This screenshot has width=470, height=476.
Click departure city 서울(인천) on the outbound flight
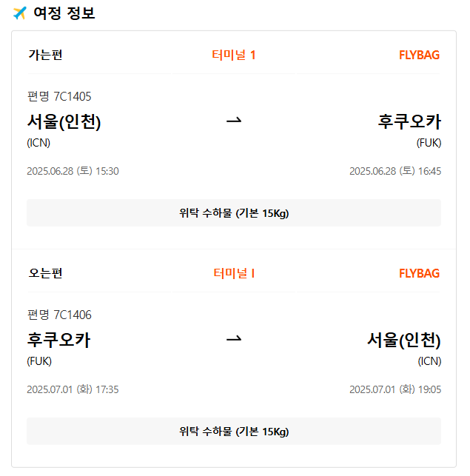point(64,122)
